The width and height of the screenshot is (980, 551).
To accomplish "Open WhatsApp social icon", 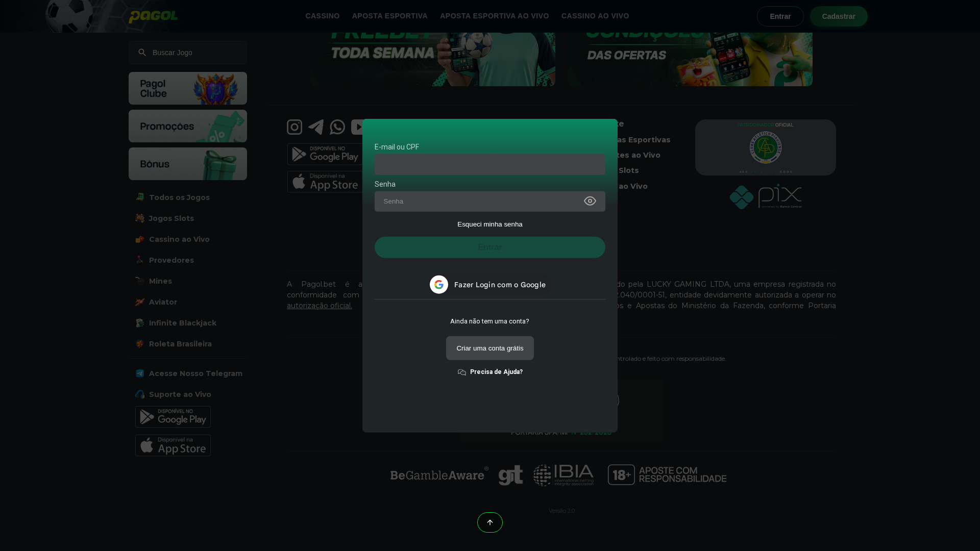I will 337,127.
